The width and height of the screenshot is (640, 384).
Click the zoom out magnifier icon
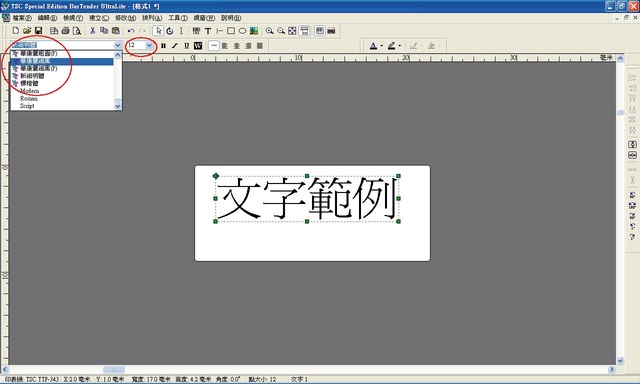[x=281, y=31]
